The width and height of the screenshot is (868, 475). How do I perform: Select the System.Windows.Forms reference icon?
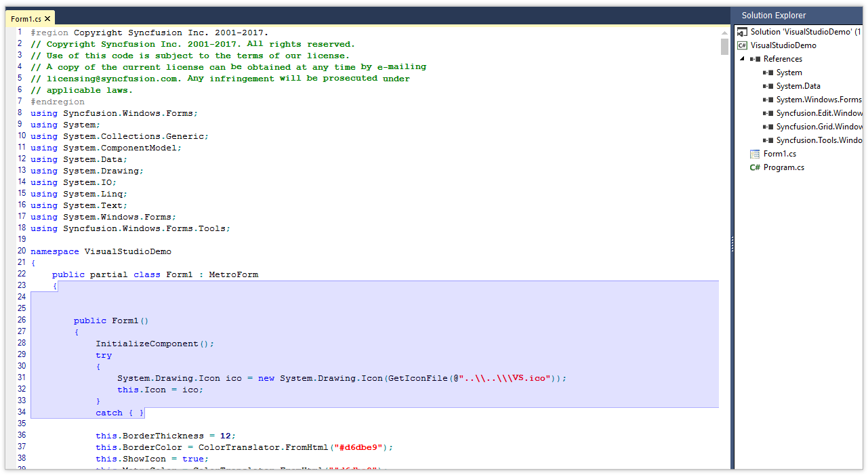[768, 100]
